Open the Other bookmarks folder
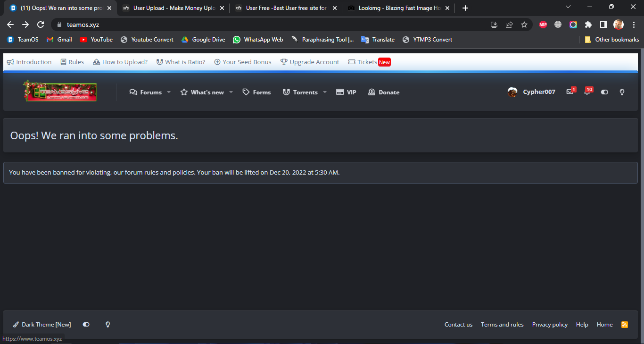Viewport: 644px width, 344px height. pos(612,40)
